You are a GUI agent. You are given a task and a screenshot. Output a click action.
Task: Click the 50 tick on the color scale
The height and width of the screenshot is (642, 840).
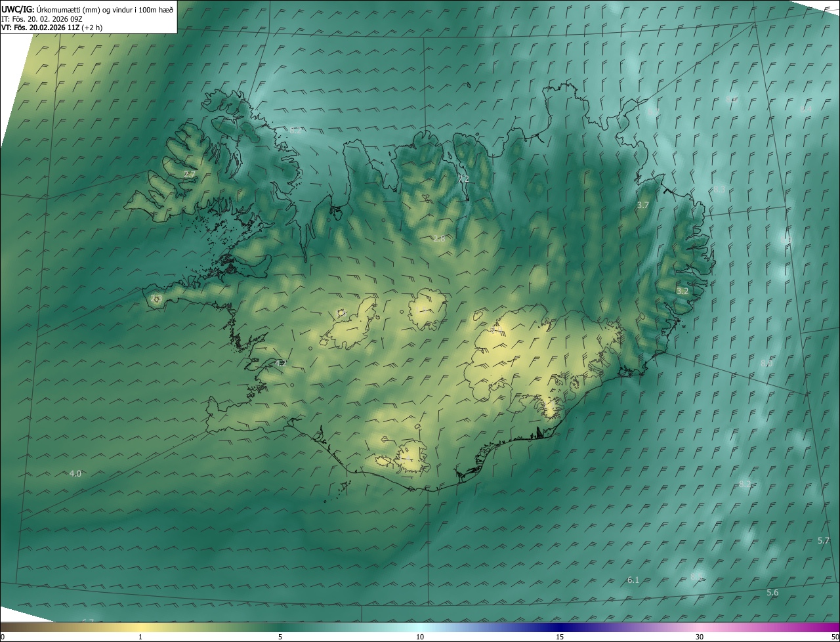pyautogui.click(x=835, y=637)
